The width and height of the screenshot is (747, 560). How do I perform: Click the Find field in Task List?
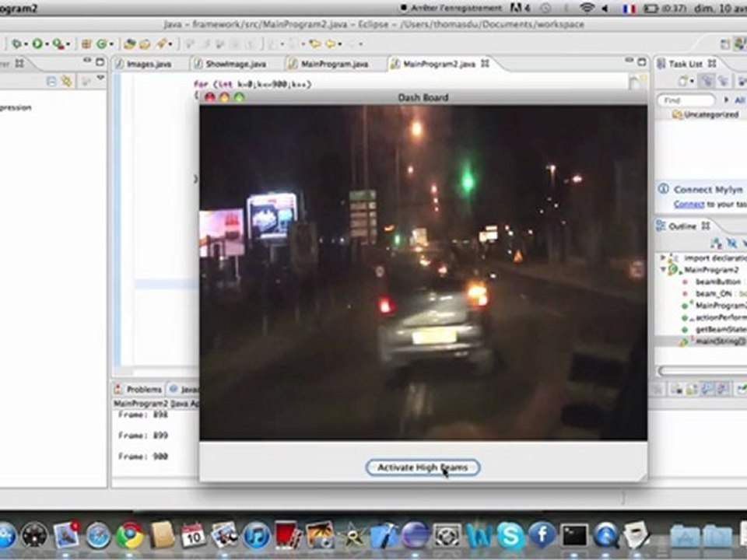point(686,100)
